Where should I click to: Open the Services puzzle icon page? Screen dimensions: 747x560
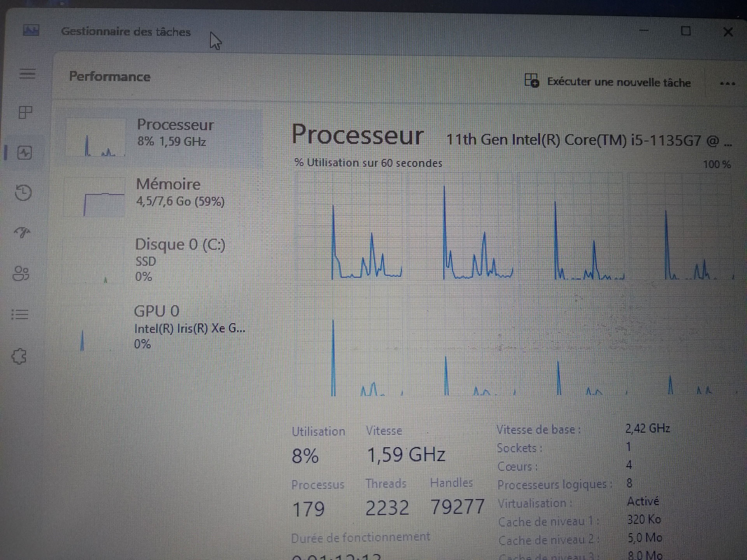19,356
